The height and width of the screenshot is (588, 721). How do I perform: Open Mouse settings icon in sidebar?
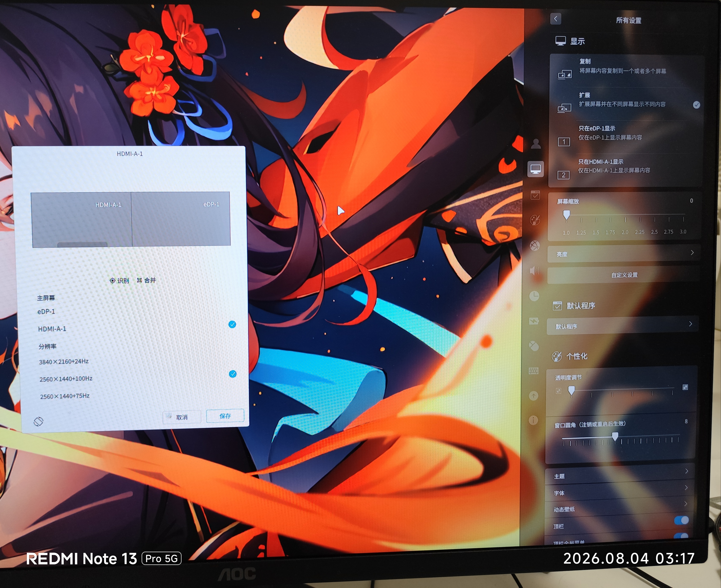(534, 346)
